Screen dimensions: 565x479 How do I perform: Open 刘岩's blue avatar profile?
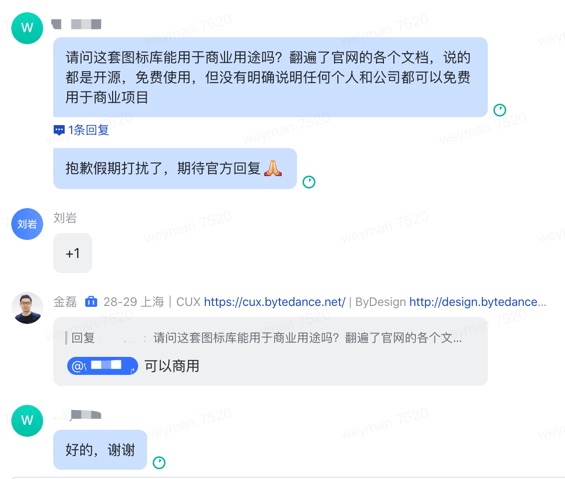click(x=27, y=224)
